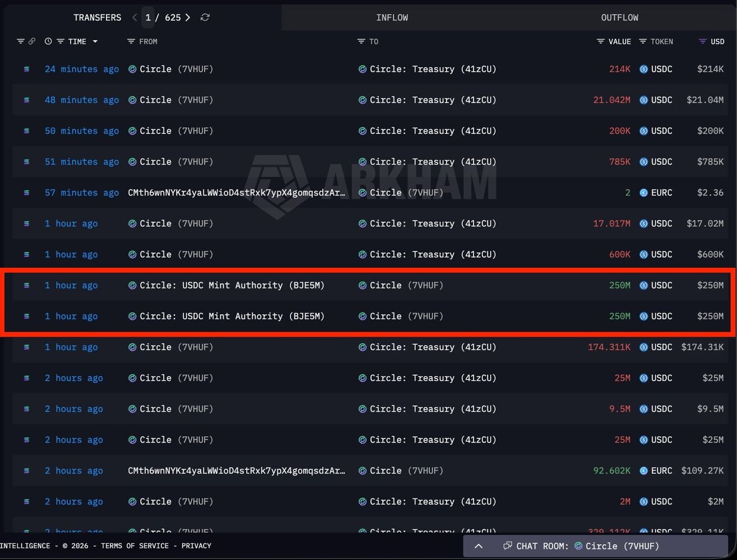Click the USDC token icon in the 9.5M row

pyautogui.click(x=644, y=409)
